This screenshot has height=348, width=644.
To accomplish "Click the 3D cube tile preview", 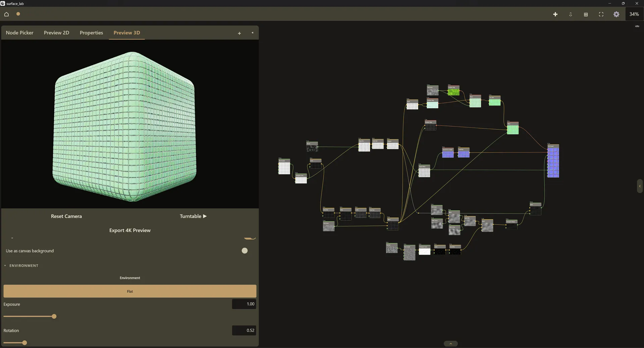I will (125, 127).
